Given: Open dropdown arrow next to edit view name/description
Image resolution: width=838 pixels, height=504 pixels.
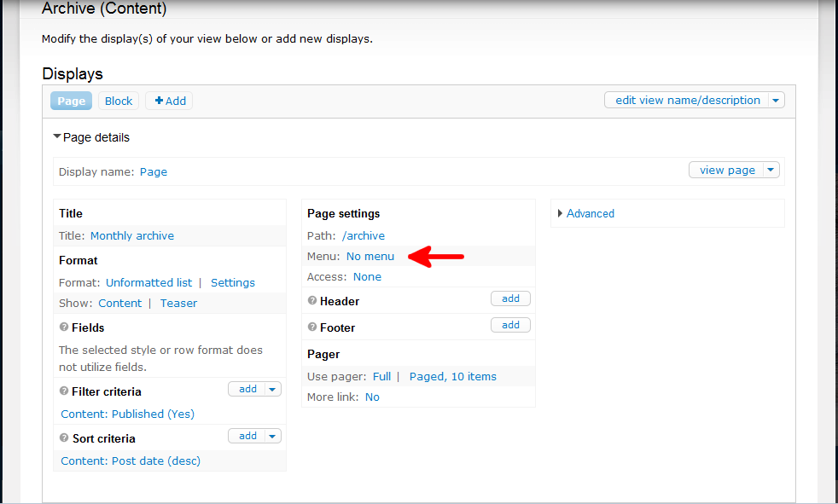Looking at the screenshot, I should tap(776, 101).
